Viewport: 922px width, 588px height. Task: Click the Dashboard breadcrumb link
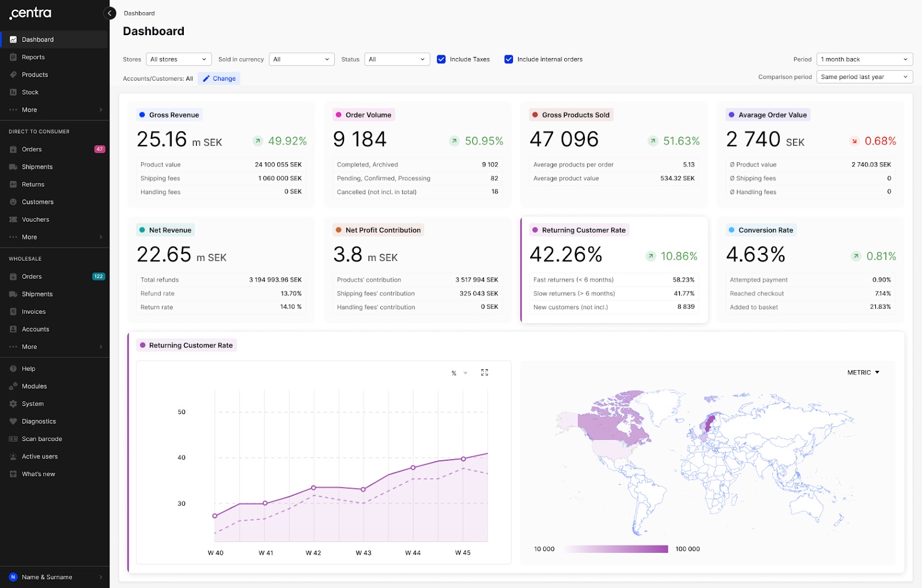pyautogui.click(x=139, y=13)
